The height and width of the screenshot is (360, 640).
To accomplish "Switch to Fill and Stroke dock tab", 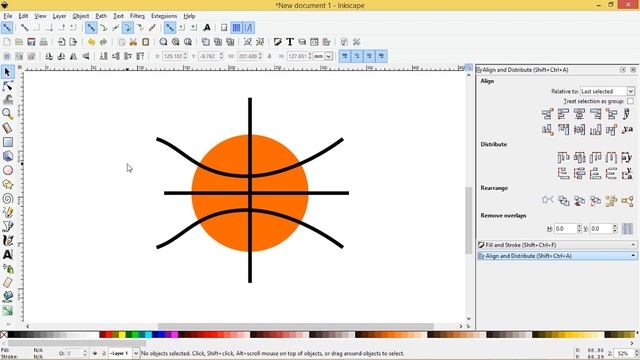I will 557,245.
